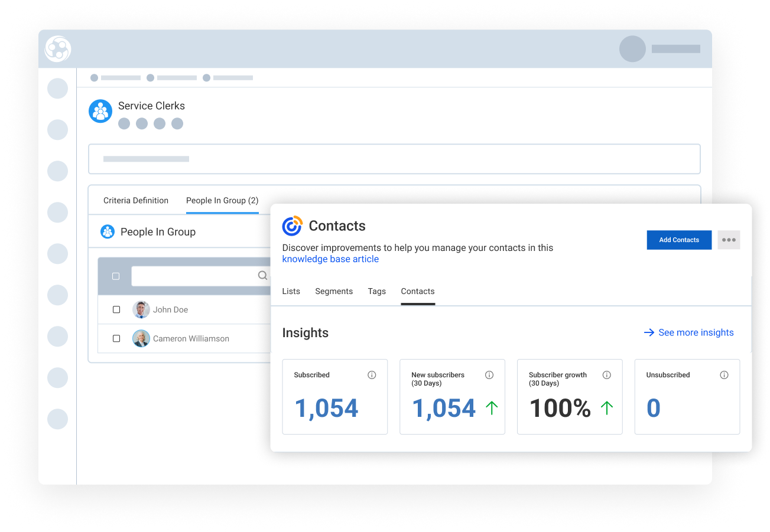
Task: Click the People In Group header icon
Action: [x=107, y=231]
